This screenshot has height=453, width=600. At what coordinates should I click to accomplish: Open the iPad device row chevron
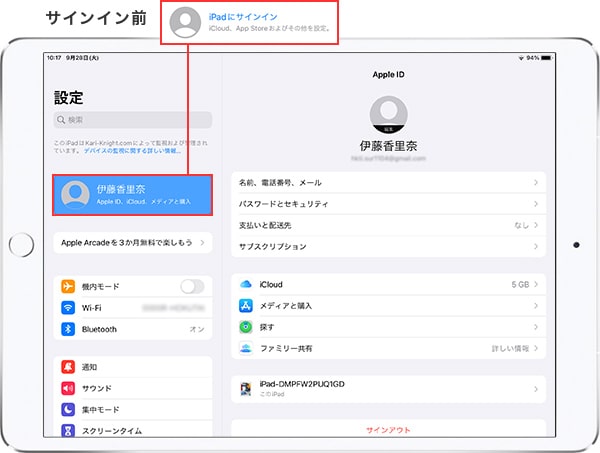click(536, 389)
